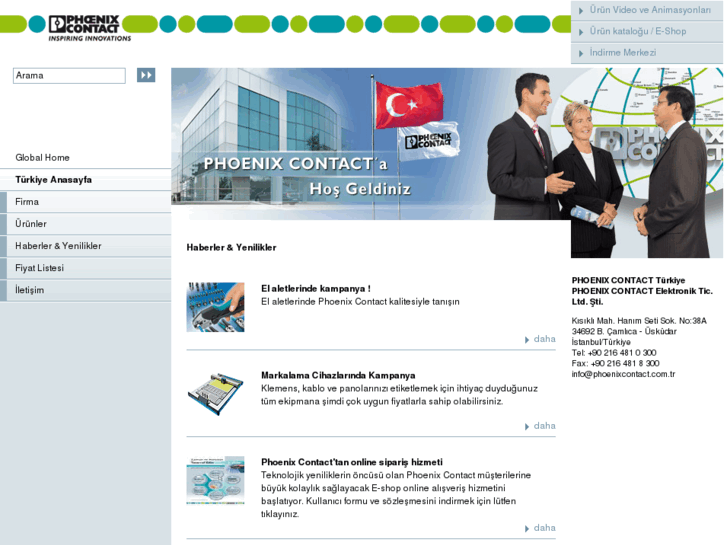Submit search with double-arrow button
This screenshot has width=727, height=545.
tap(146, 75)
